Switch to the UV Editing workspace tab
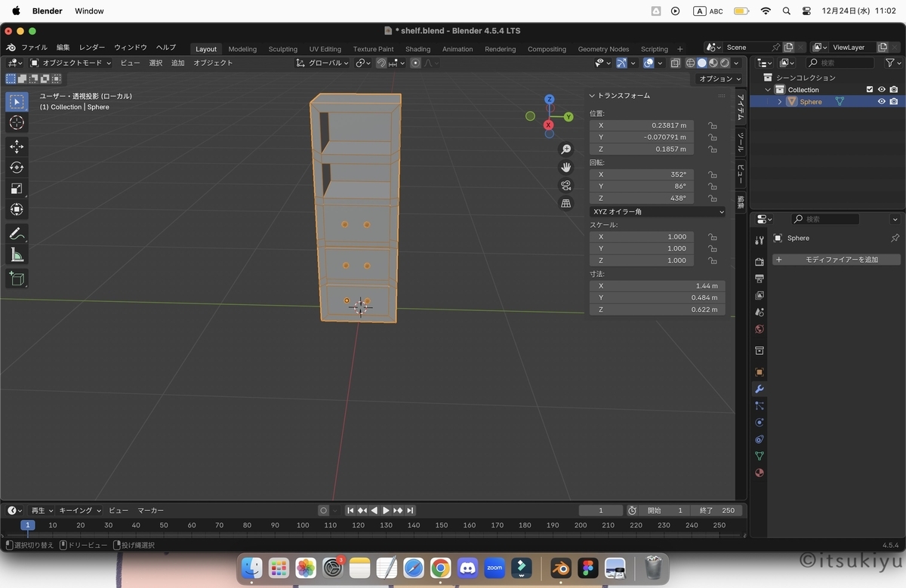The width and height of the screenshot is (906, 588). point(325,49)
